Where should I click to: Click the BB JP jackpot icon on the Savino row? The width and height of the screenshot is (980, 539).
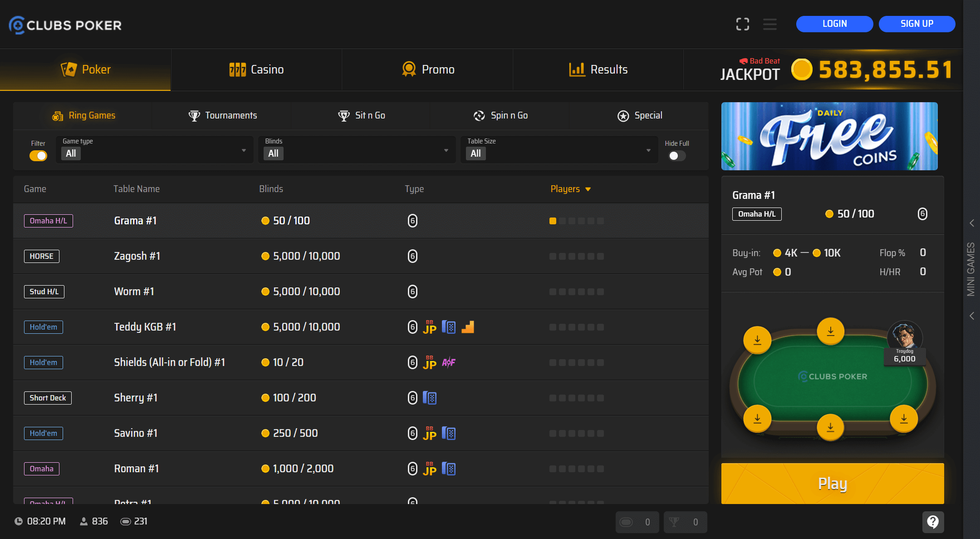tap(430, 433)
